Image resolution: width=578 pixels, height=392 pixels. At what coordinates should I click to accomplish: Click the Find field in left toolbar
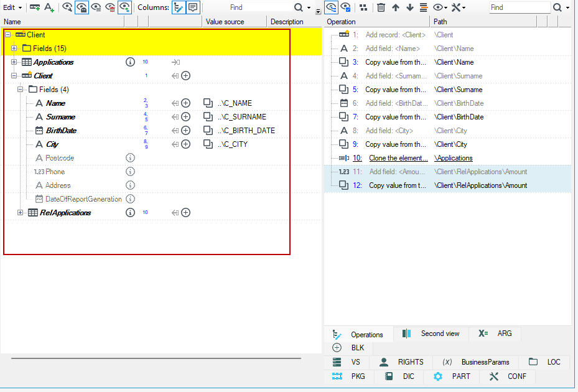pos(260,7)
